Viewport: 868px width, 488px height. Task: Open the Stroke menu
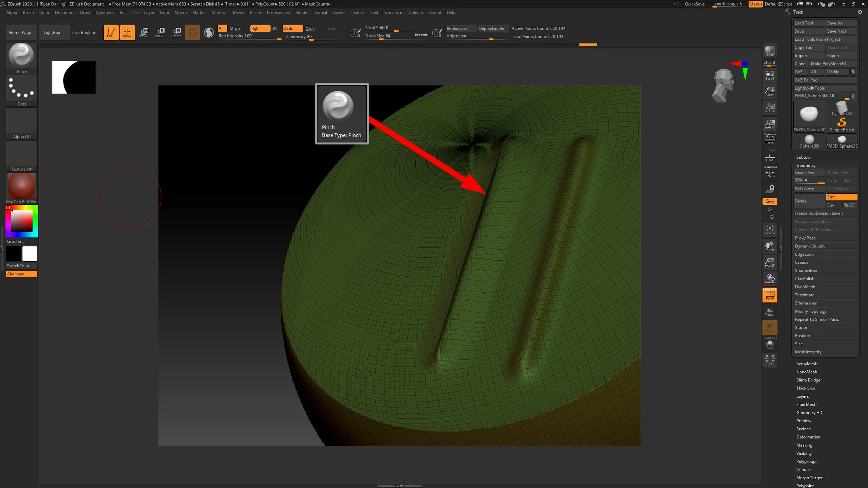(x=338, y=12)
